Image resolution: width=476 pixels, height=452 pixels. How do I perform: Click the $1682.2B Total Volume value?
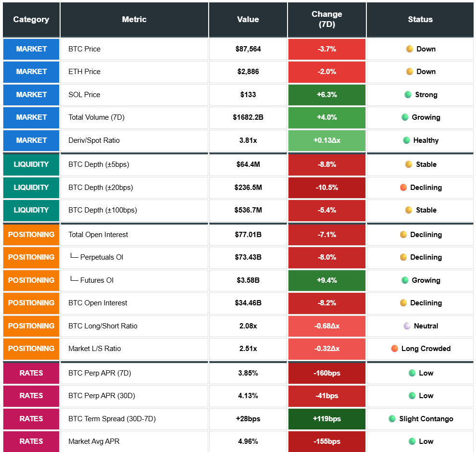[x=248, y=117]
